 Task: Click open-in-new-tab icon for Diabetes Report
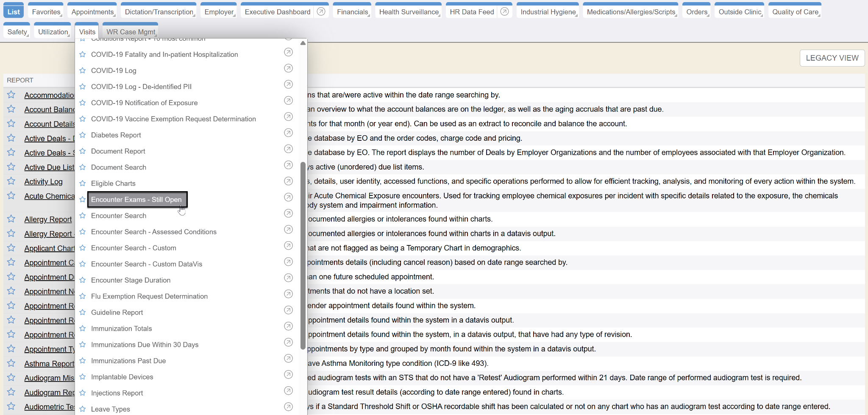(288, 133)
